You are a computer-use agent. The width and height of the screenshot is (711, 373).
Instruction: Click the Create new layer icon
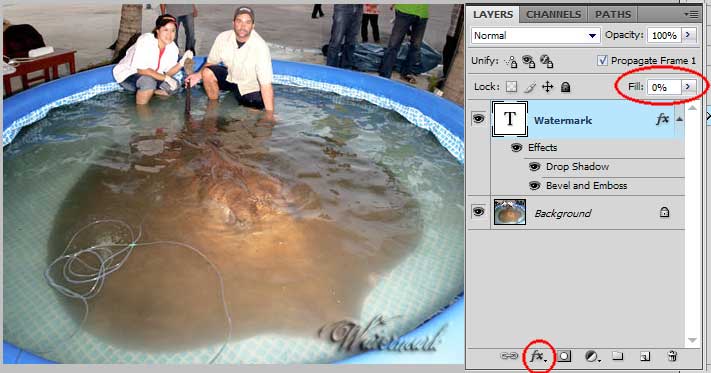pyautogui.click(x=644, y=357)
